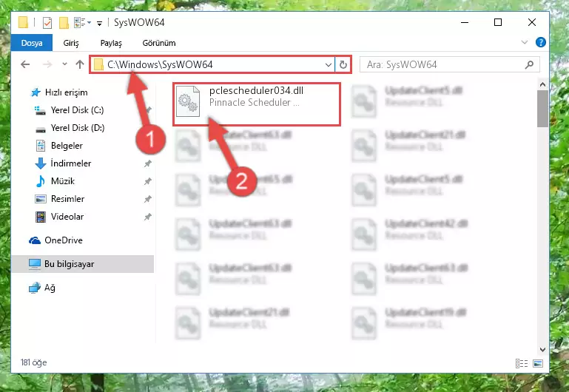The image size is (569, 392).
Task: Close the SysWOW64 window
Action: 531,22
